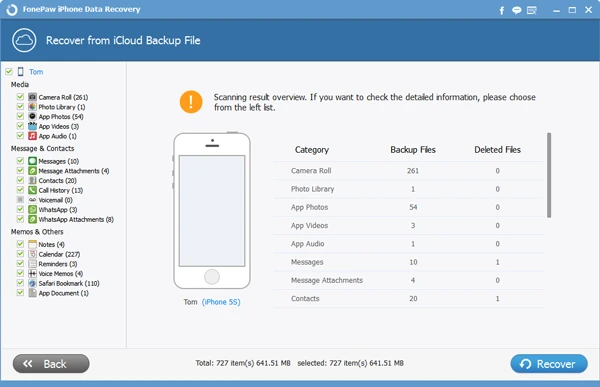Viewport: 600px width, 387px height.
Task: Click the Reminders list icon
Action: (x=33, y=264)
